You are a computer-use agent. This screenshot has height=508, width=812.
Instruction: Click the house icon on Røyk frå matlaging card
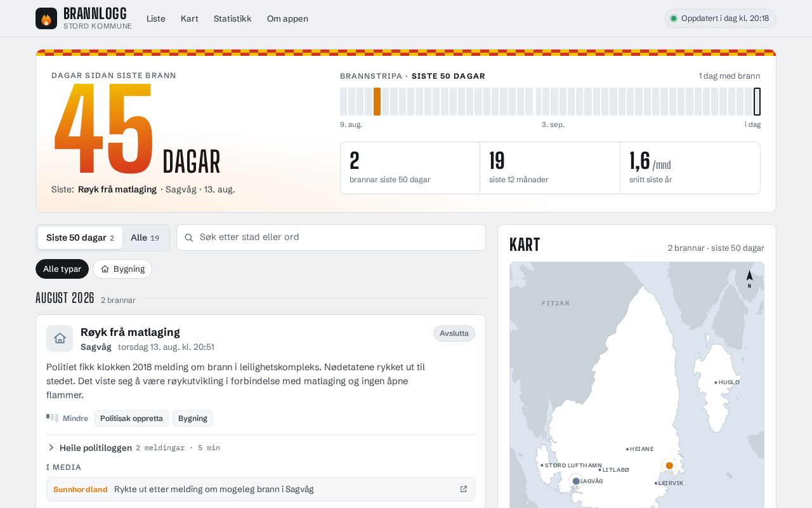click(x=60, y=338)
